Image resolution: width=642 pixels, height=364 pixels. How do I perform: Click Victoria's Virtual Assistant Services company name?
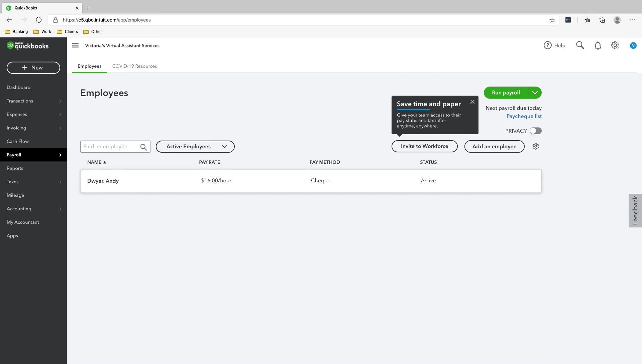(x=122, y=45)
